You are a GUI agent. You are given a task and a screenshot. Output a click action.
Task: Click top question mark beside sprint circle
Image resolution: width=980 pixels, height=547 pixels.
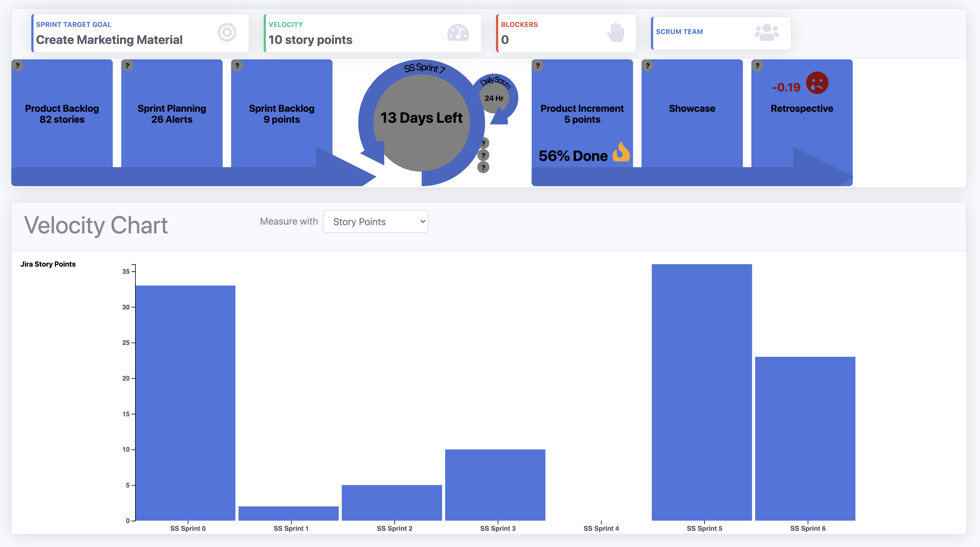click(483, 143)
